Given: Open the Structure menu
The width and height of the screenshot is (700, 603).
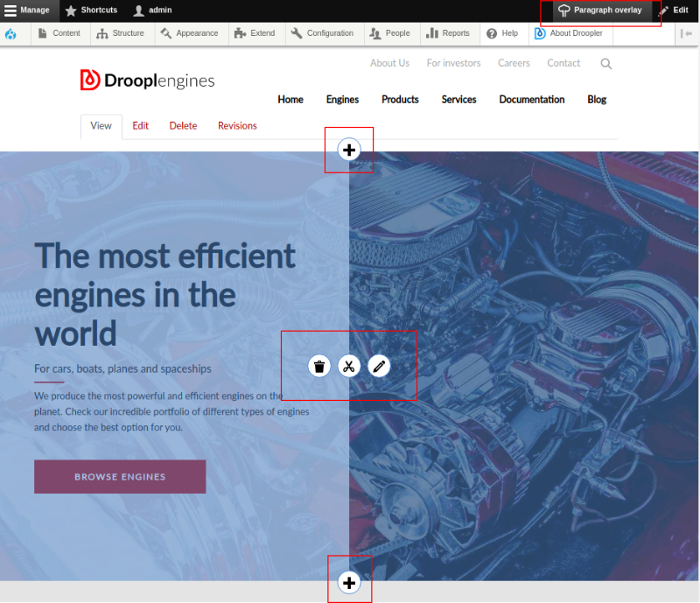Looking at the screenshot, I should pyautogui.click(x=122, y=33).
